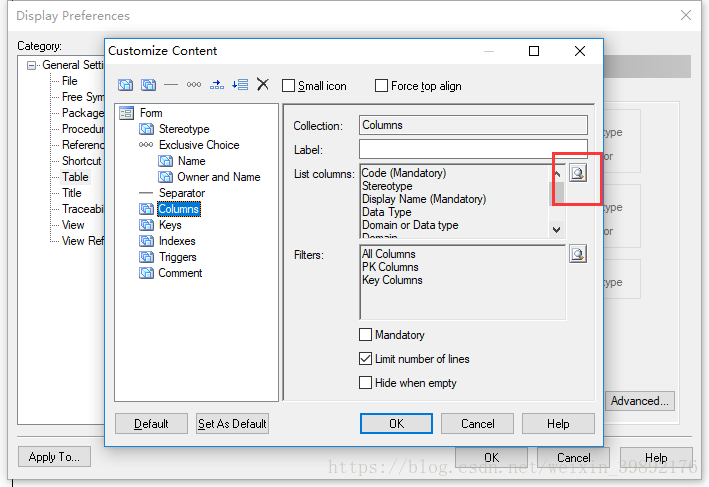The height and width of the screenshot is (487, 709).
Task: Confirm with OK in Customize Content
Action: (x=396, y=424)
